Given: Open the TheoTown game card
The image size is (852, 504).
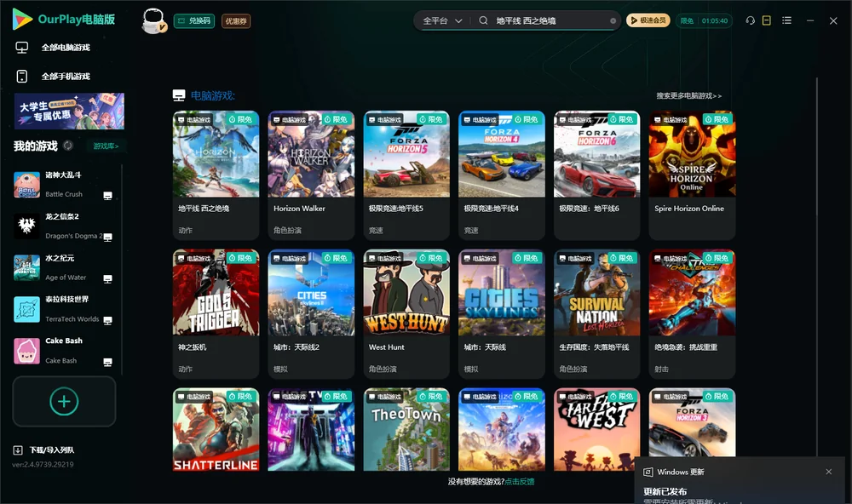Looking at the screenshot, I should click(406, 429).
